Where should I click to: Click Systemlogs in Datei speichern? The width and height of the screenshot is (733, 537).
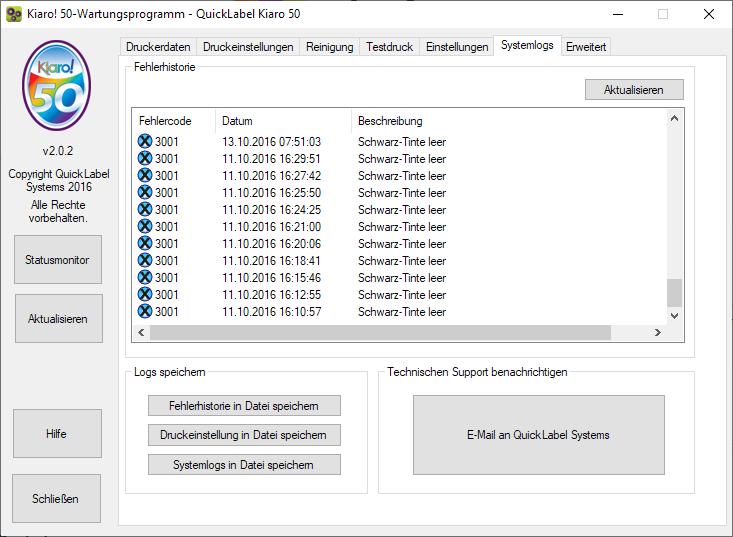[x=244, y=465]
